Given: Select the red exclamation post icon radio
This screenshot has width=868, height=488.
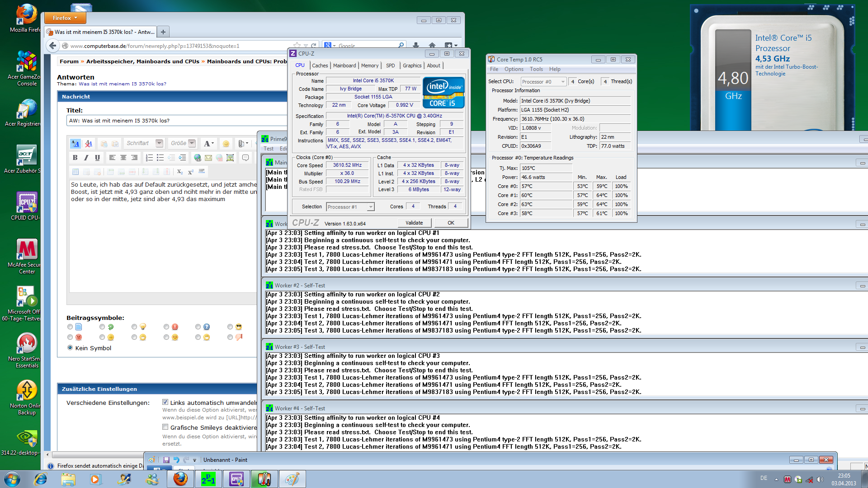Looking at the screenshot, I should tap(166, 327).
